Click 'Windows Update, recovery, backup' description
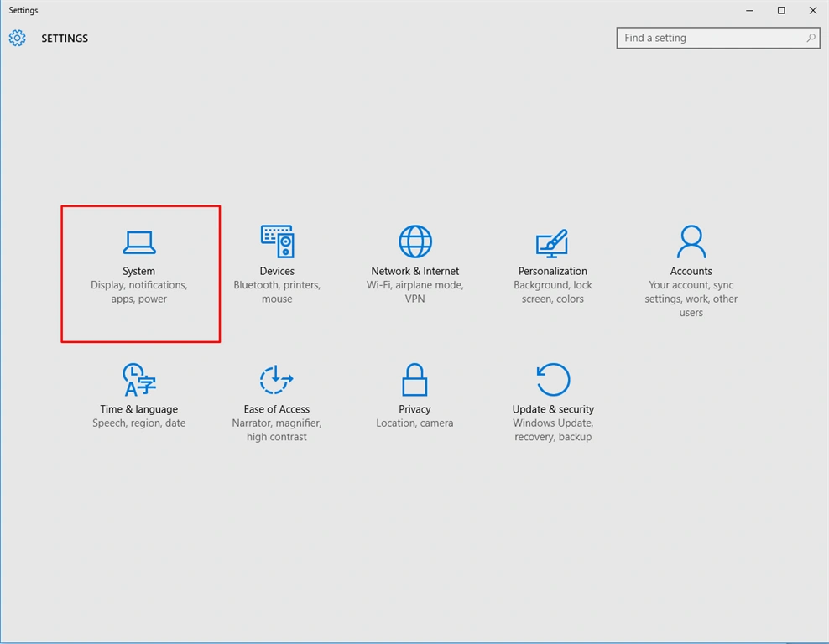Screen dimensions: 829x644 click(x=553, y=429)
